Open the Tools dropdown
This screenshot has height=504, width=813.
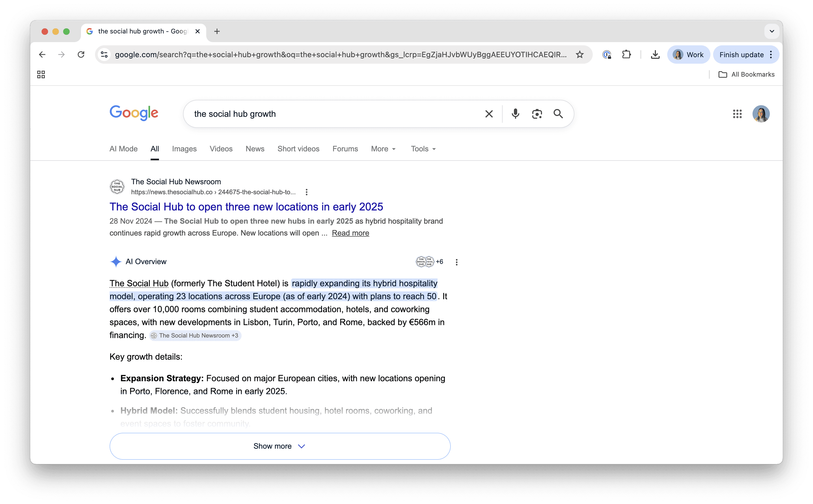423,149
